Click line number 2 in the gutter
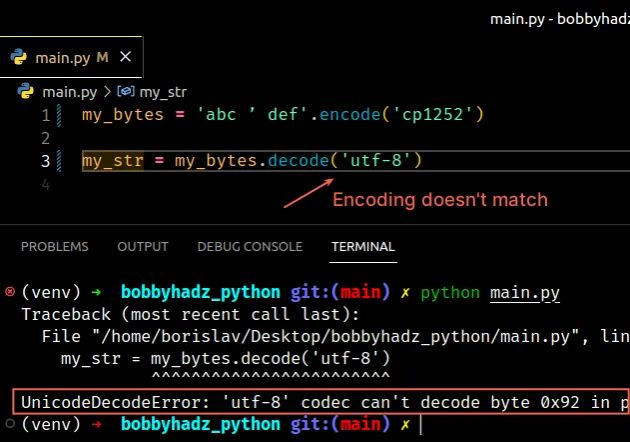Viewport: 630px width, 442px height. pyautogui.click(x=45, y=138)
